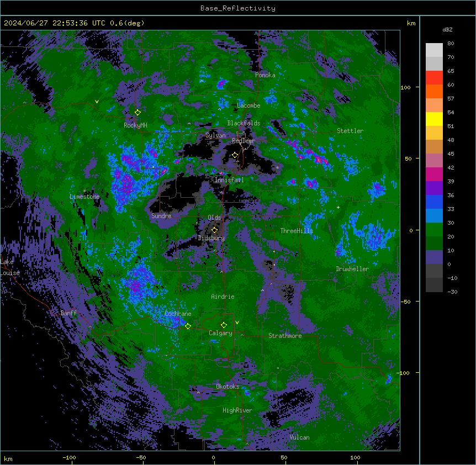Image resolution: width=476 pixels, height=465 pixels.
Task: Click the RockyMH label on the map
Action: pyautogui.click(x=135, y=125)
